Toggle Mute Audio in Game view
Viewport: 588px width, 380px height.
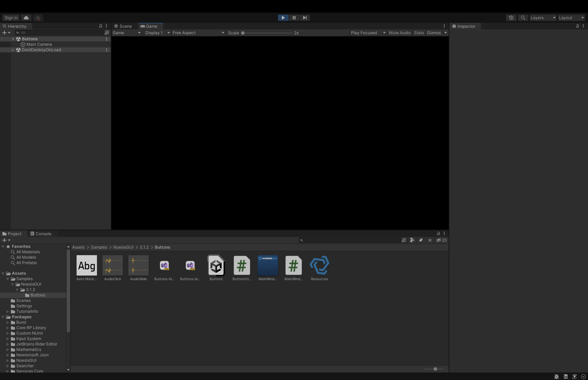(400, 33)
